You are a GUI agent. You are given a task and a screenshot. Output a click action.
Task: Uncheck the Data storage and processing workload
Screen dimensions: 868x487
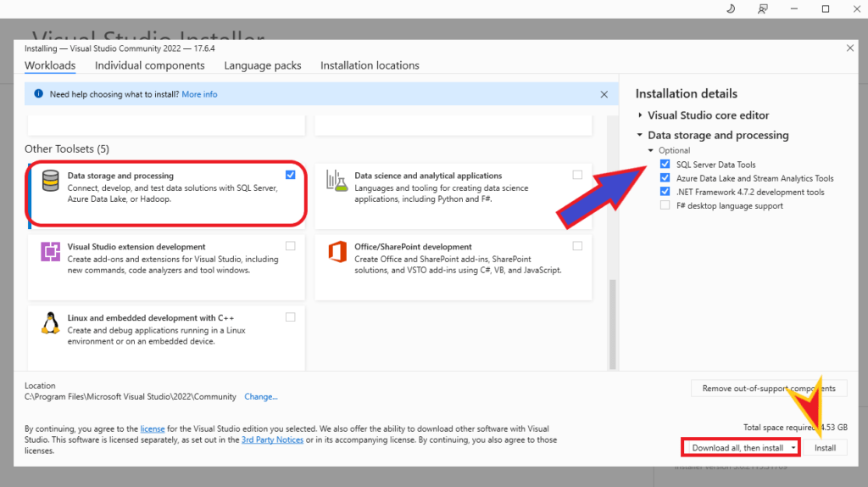click(290, 175)
